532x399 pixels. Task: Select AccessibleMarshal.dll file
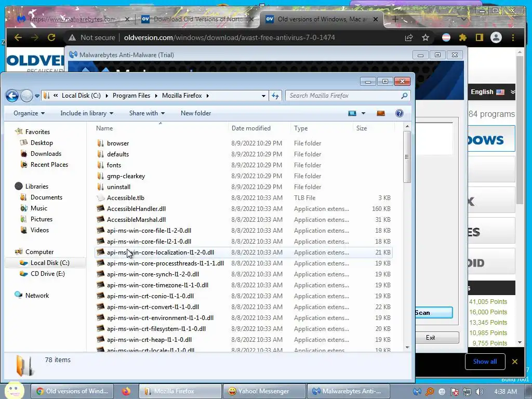pos(136,220)
